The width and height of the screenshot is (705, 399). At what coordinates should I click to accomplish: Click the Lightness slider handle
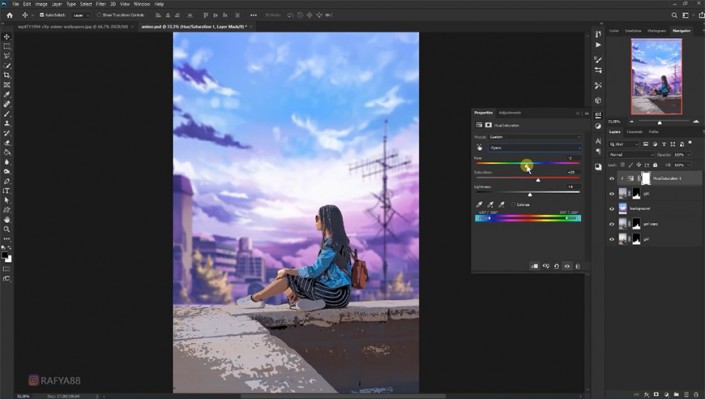[530, 194]
